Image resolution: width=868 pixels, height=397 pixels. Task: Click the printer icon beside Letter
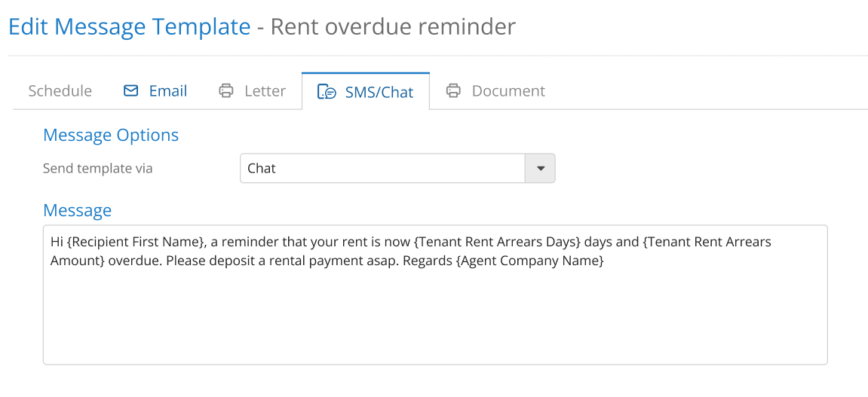click(x=225, y=91)
